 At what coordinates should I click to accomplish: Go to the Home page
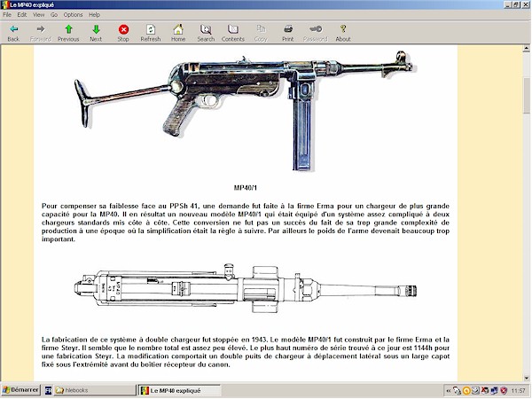click(178, 34)
